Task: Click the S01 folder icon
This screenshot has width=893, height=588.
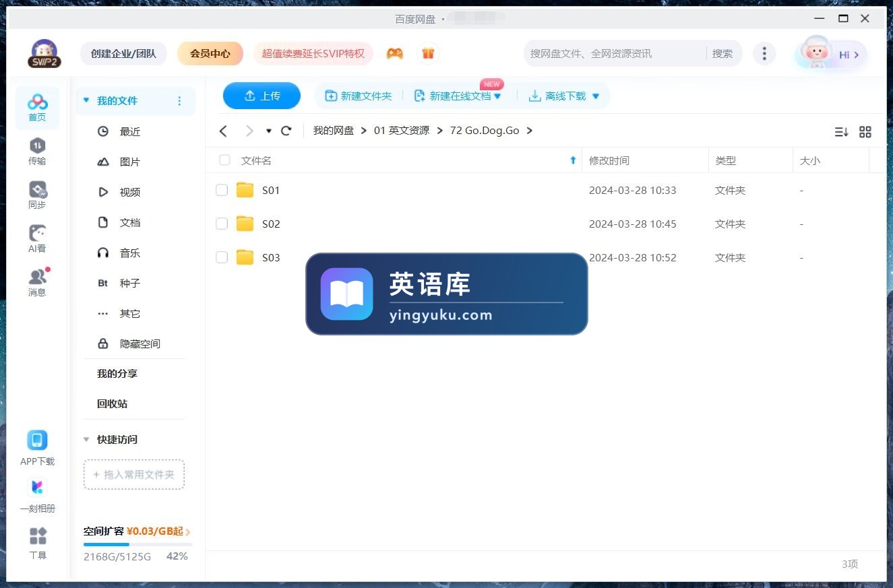Action: click(x=245, y=190)
